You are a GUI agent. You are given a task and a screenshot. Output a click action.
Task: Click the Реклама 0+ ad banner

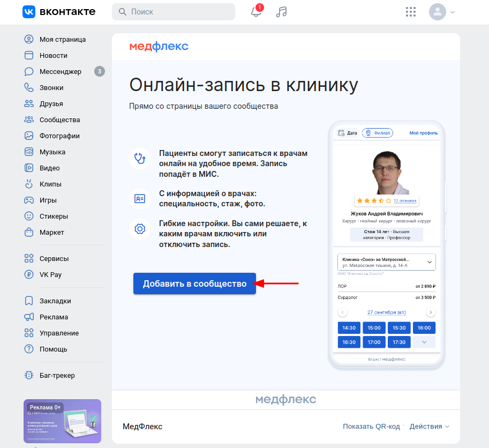(62, 421)
